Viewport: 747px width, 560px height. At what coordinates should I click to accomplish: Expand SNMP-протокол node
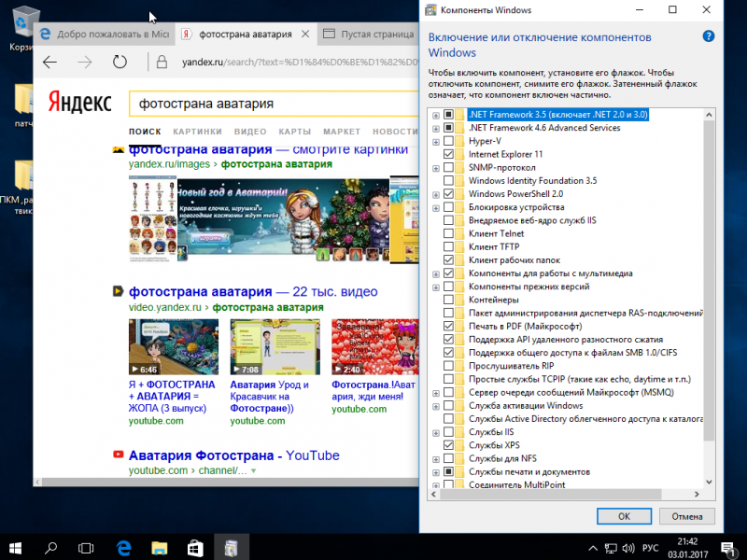436,168
